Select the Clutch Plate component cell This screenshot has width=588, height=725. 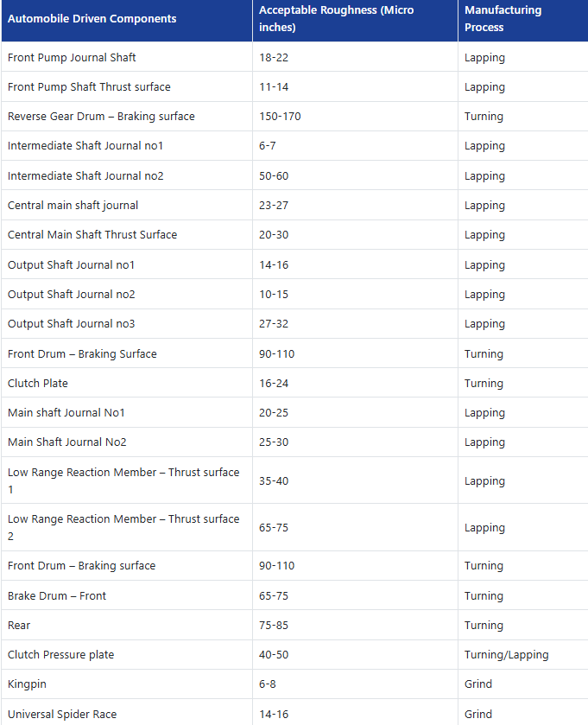38,383
